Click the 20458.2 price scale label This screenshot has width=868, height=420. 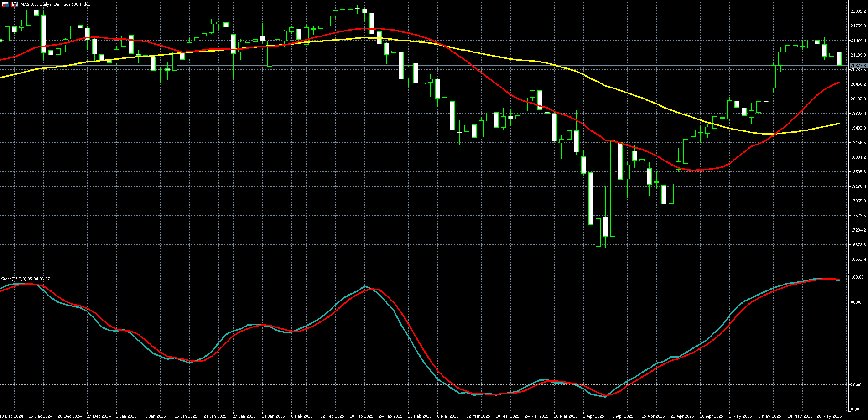click(858, 84)
